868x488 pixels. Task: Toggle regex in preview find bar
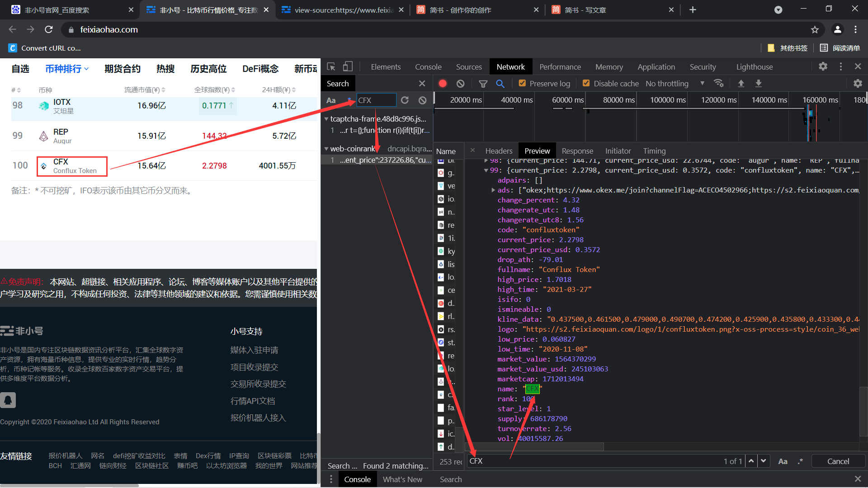[800, 461]
